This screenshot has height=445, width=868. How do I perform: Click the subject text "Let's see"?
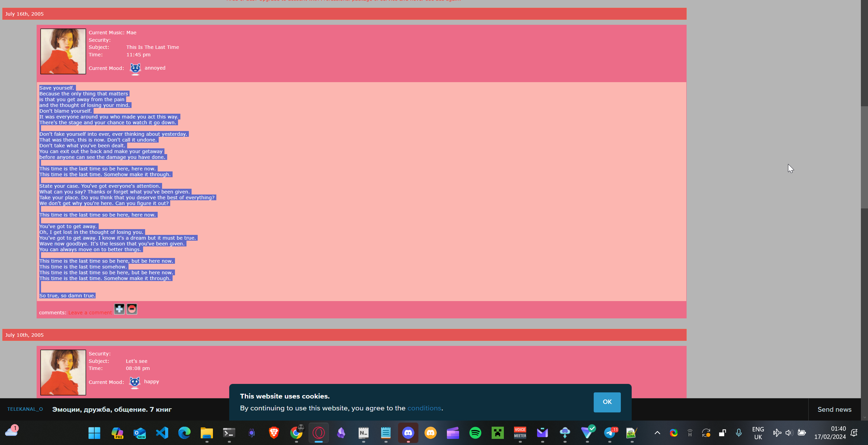pos(137,361)
